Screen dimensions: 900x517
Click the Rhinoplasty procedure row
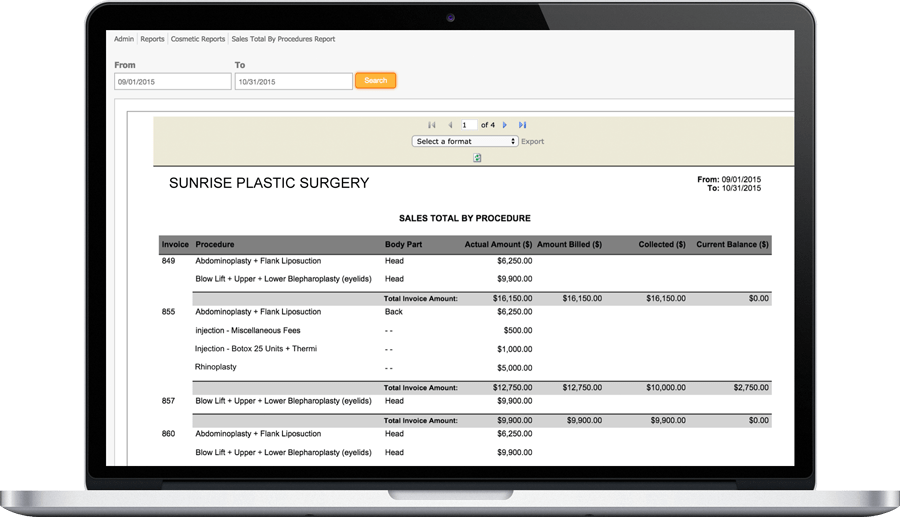pos(215,367)
